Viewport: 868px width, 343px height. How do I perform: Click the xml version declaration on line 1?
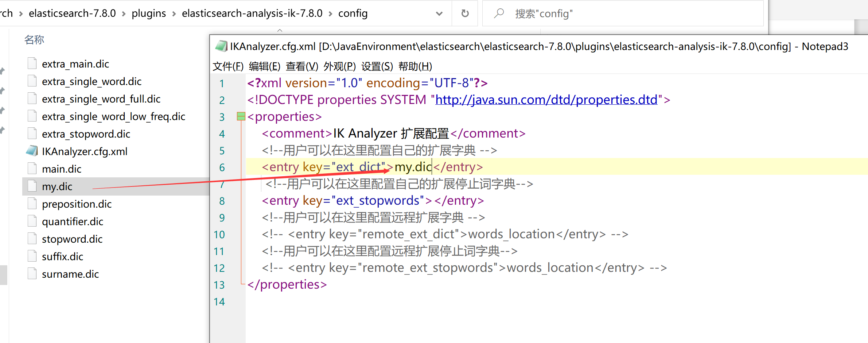(x=367, y=83)
